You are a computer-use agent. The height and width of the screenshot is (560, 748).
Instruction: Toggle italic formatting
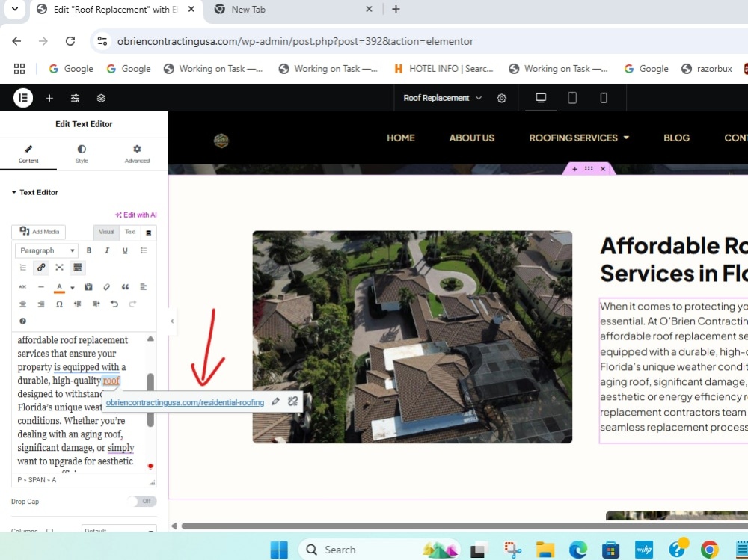[x=107, y=250]
